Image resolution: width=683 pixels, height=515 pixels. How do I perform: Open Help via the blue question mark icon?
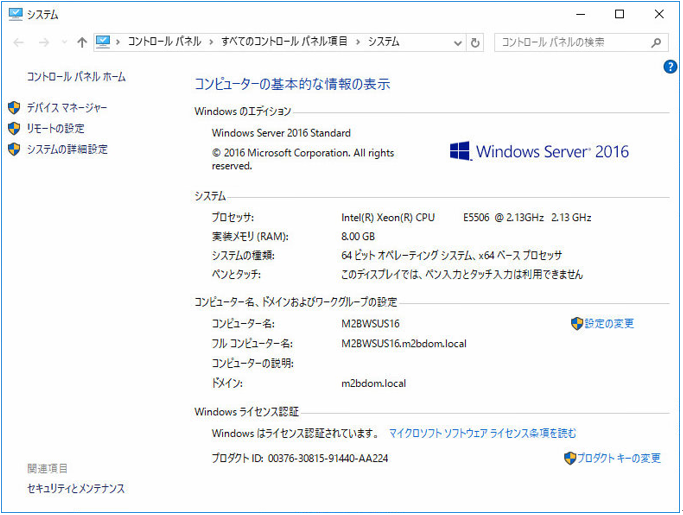[x=670, y=67]
